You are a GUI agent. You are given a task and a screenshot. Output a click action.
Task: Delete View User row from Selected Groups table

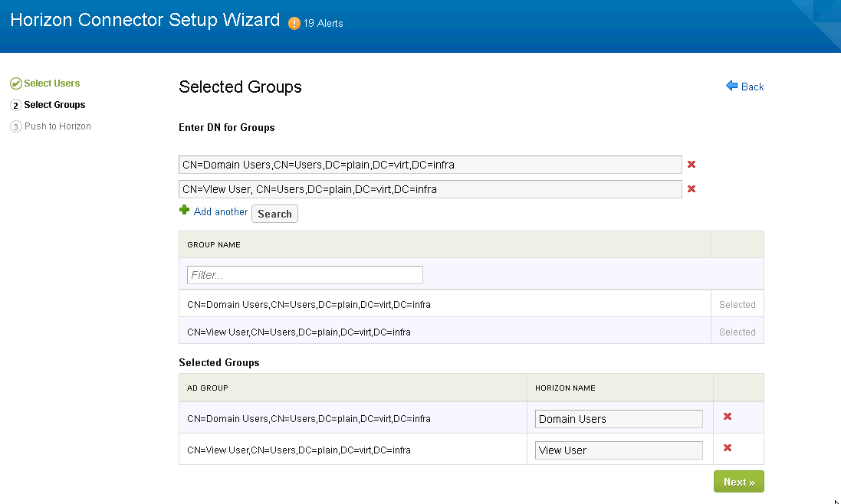pos(727,448)
